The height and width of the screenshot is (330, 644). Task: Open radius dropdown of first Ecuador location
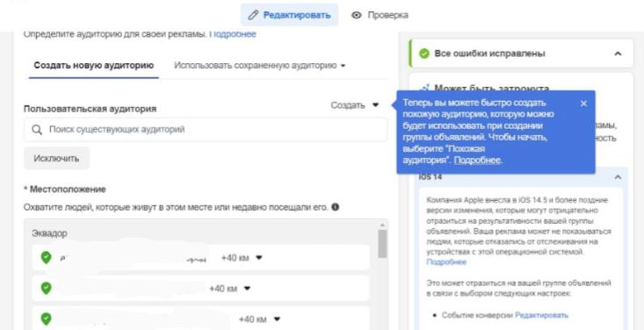242,258
